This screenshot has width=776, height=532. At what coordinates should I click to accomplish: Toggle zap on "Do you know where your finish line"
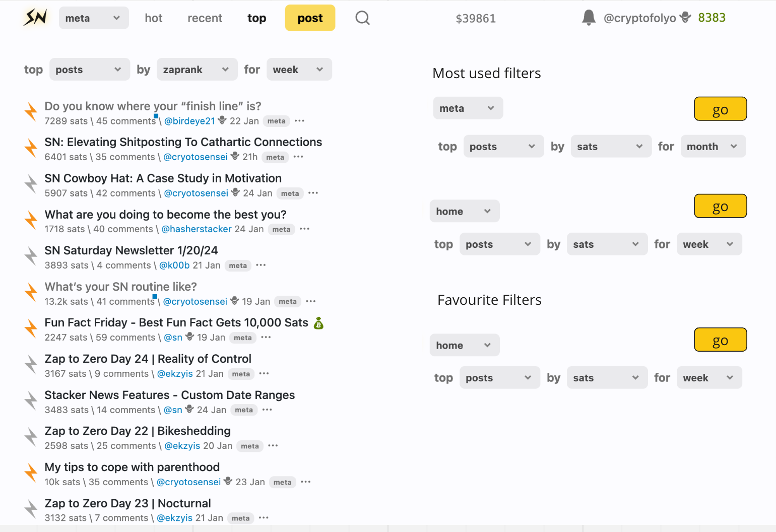coord(31,112)
